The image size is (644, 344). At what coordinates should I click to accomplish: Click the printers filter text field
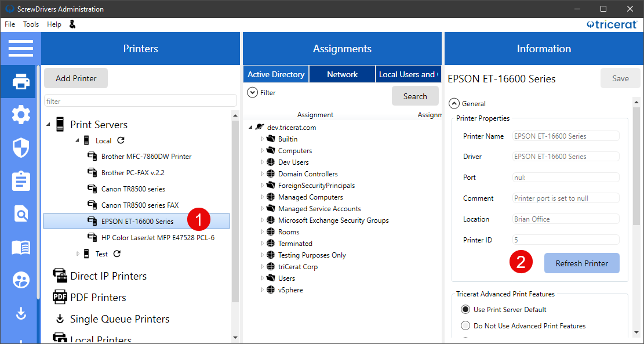tap(140, 101)
